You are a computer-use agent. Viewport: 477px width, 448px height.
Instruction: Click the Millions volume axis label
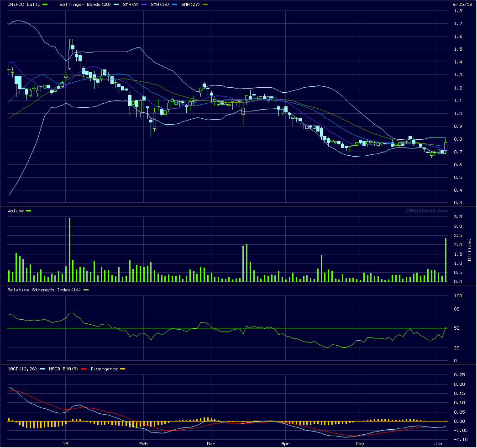coord(470,250)
